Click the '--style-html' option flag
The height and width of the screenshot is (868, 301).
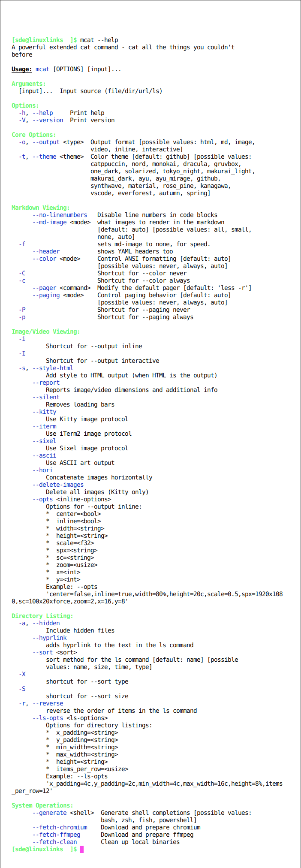53,368
